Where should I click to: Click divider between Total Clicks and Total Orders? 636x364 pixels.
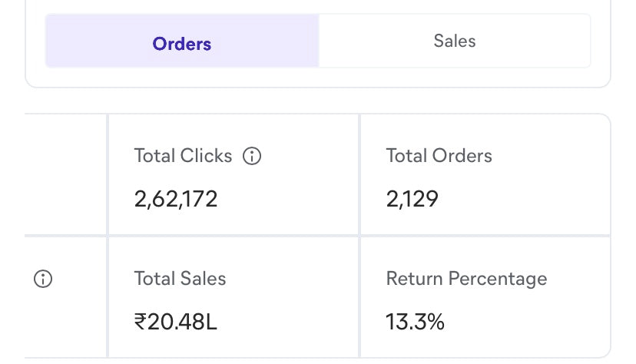359,175
